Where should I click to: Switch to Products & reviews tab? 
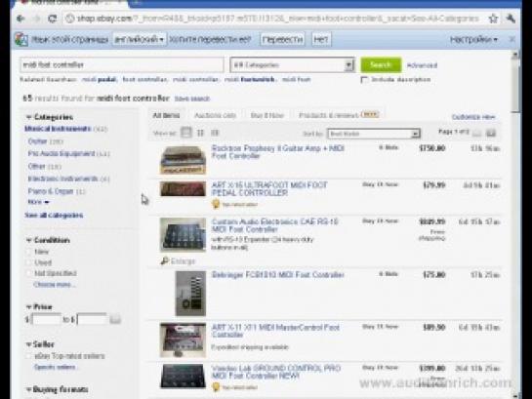click(339, 115)
